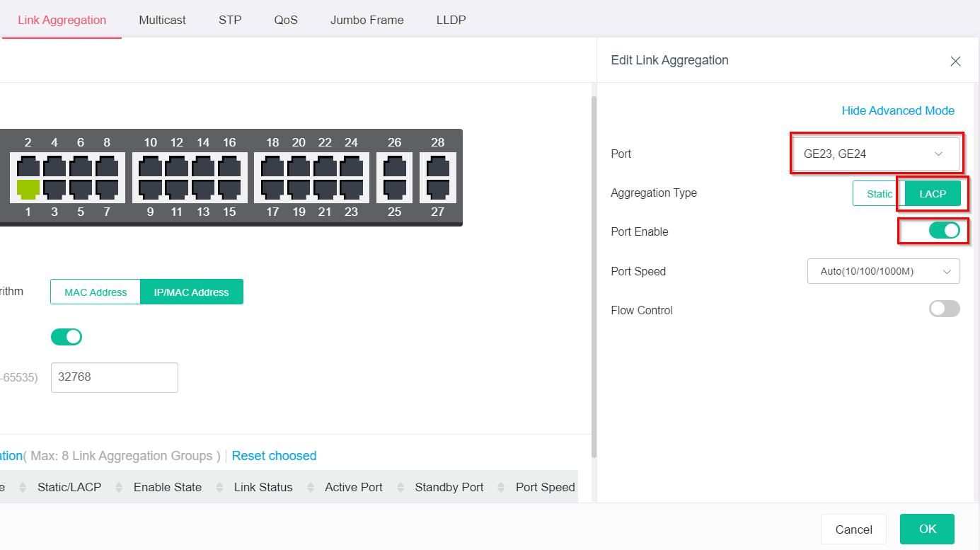980x550 pixels.
Task: Click the green port 1 icon
Action: point(28,188)
